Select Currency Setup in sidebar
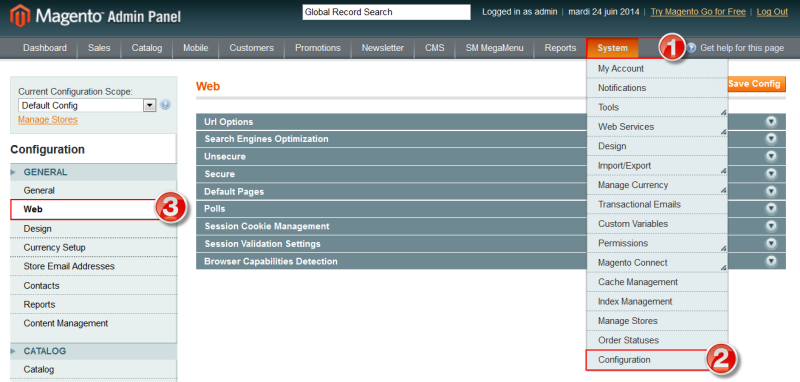This screenshot has width=800, height=382. 93,247
